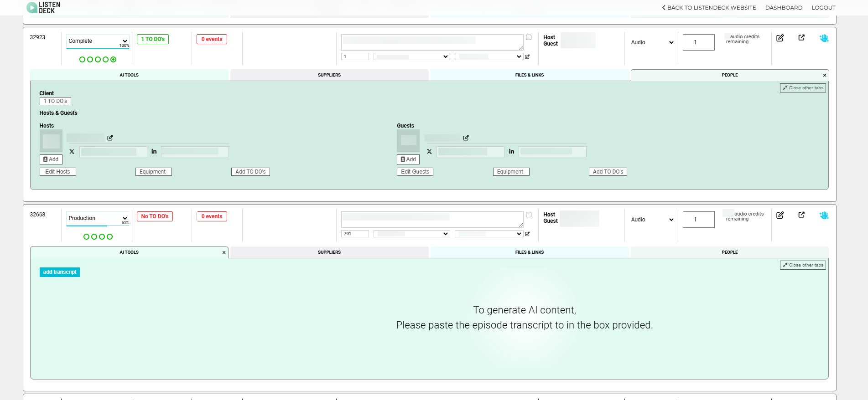Click the Listen Deck logo
This screenshot has height=400, width=868.
tap(43, 7)
